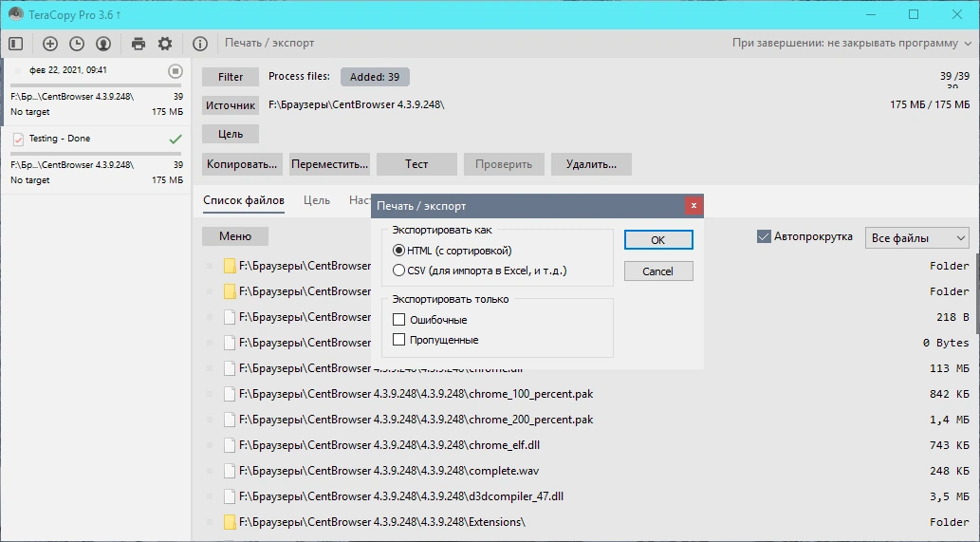Click the Added: 39 button
The image size is (980, 542).
[375, 77]
